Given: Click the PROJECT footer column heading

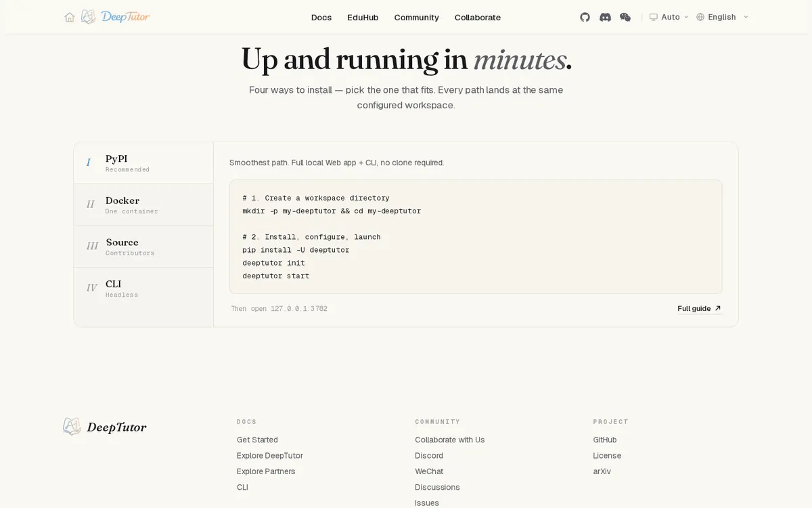Looking at the screenshot, I should (x=611, y=421).
